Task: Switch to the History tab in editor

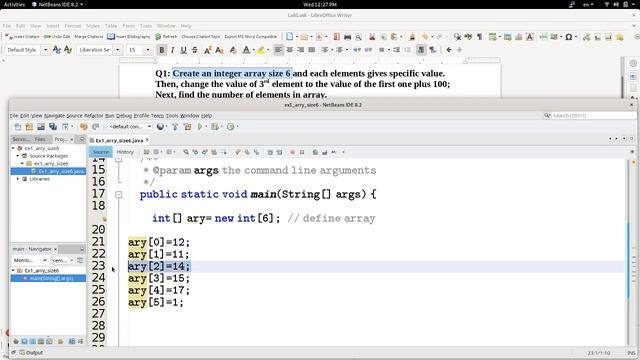Action: pyautogui.click(x=125, y=152)
